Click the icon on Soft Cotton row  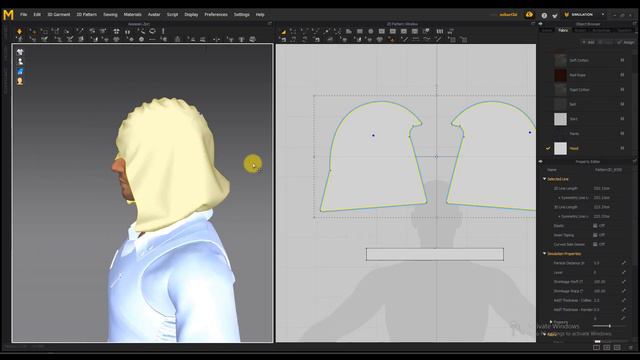(x=622, y=60)
